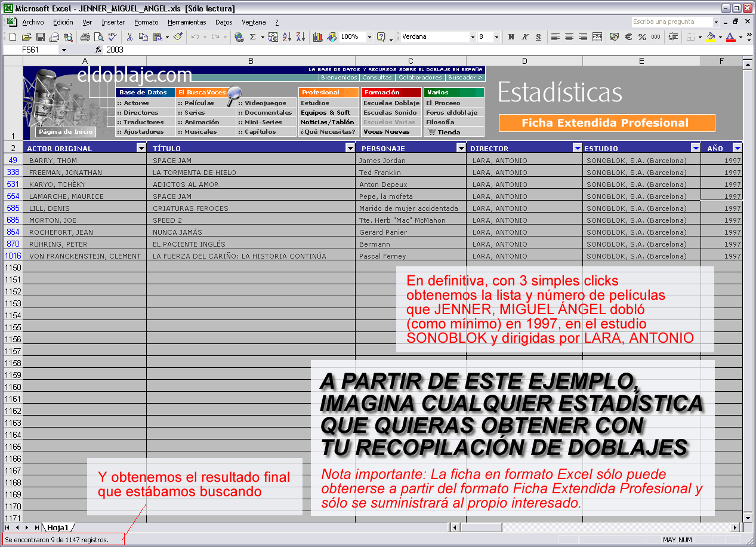The height and width of the screenshot is (547, 756).
Task: Center text with the alignment icon
Action: click(x=569, y=37)
